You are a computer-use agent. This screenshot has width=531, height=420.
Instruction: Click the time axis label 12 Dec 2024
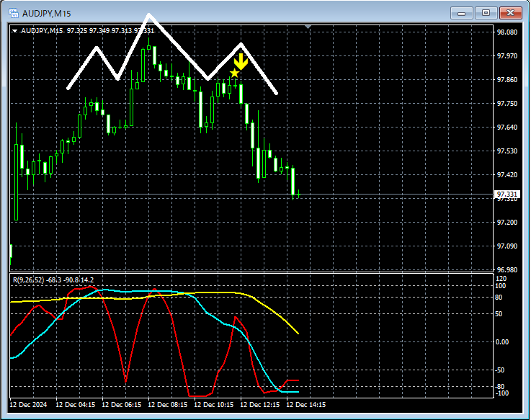(28, 404)
